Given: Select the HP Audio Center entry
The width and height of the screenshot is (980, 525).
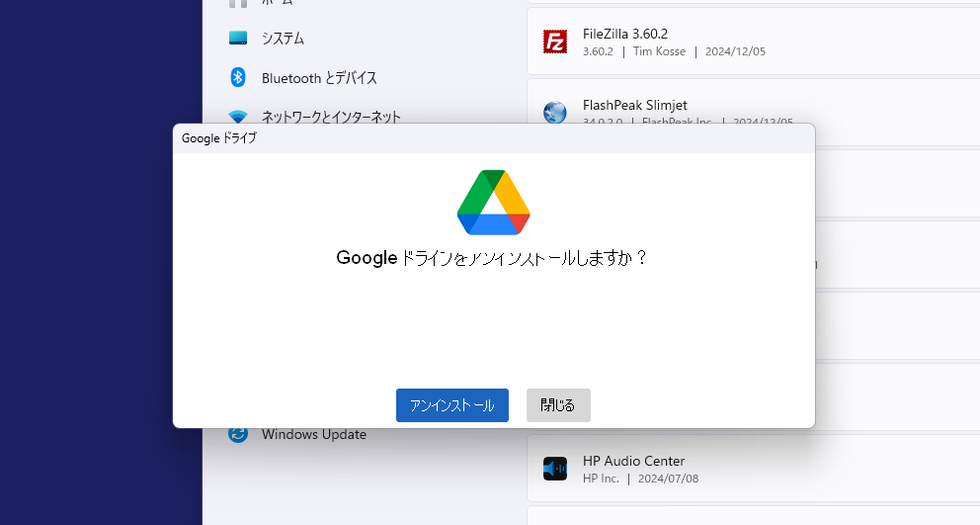Looking at the screenshot, I should (633, 461).
